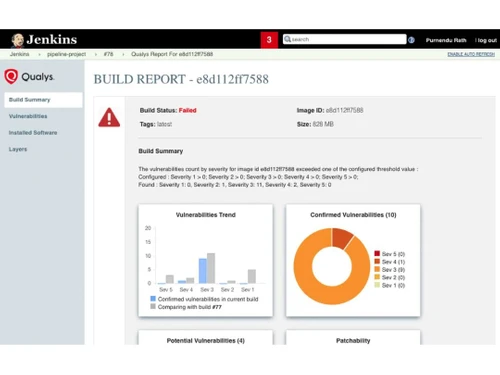Open Qualys Report For e8d112ff7588 breadcrumb
Image resolution: width=500 pixels, height=375 pixels.
tap(172, 54)
